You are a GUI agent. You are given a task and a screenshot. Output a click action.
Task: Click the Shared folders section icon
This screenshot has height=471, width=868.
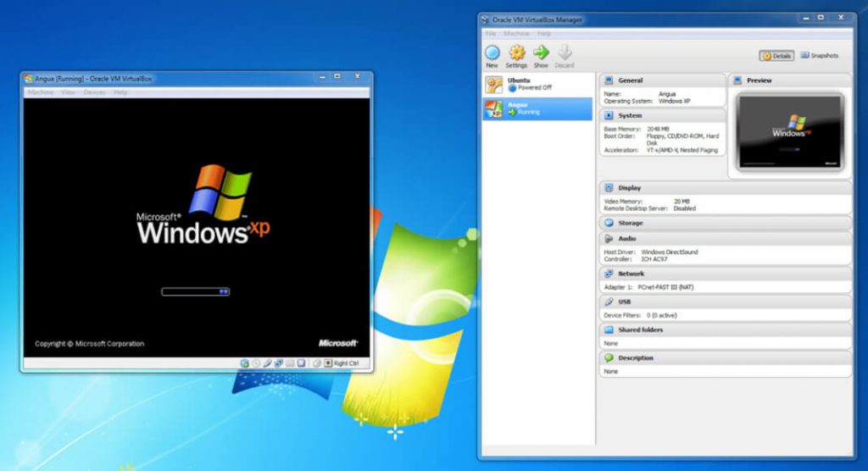(609, 330)
